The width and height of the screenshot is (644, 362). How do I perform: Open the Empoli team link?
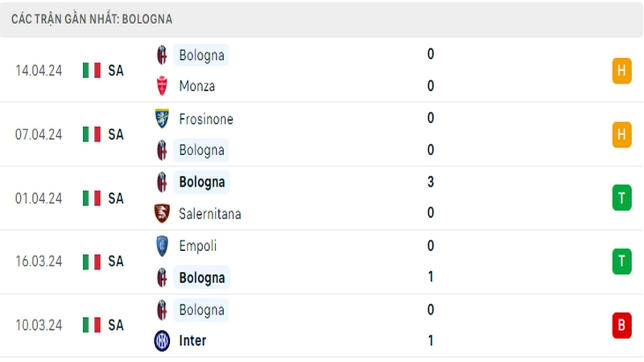point(197,246)
